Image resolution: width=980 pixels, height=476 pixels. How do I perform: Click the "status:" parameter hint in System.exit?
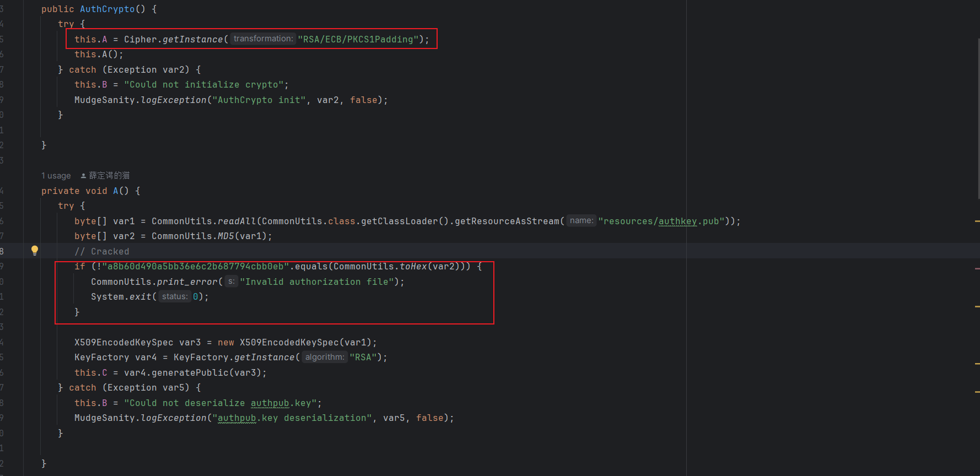[x=175, y=296]
